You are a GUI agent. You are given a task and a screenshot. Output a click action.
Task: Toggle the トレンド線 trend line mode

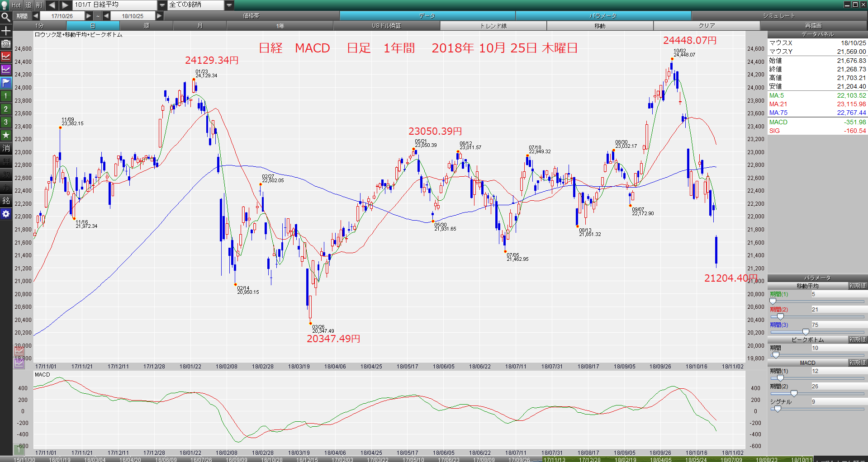pos(493,26)
